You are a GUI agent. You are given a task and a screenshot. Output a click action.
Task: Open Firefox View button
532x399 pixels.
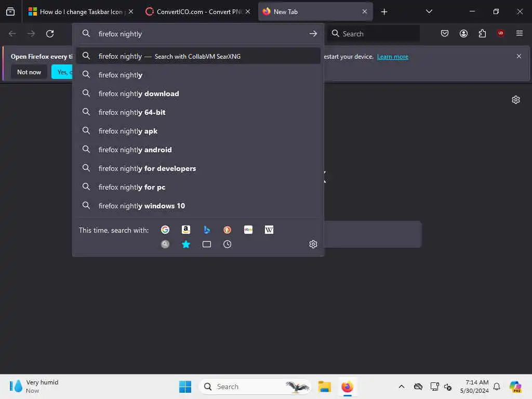point(10,11)
